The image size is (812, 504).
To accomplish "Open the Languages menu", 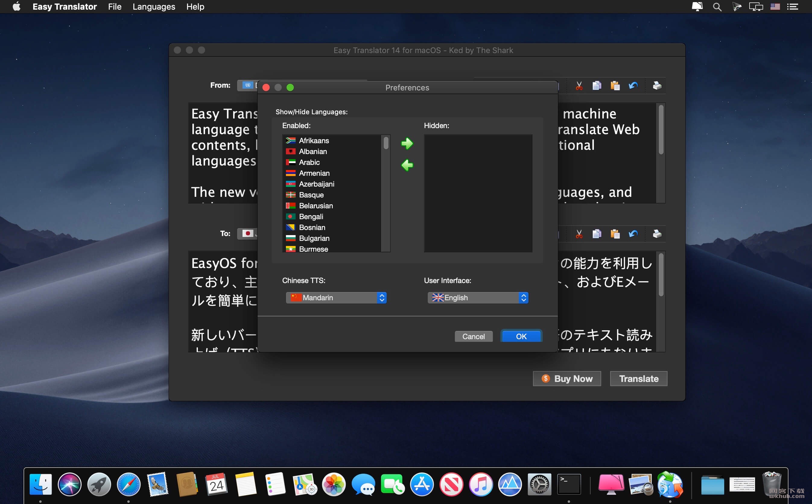I will click(x=154, y=7).
